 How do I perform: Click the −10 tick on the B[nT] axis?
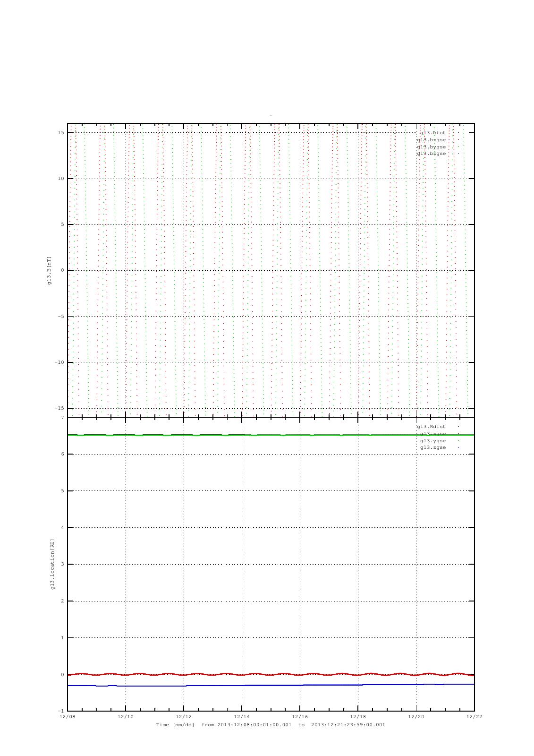point(59,362)
